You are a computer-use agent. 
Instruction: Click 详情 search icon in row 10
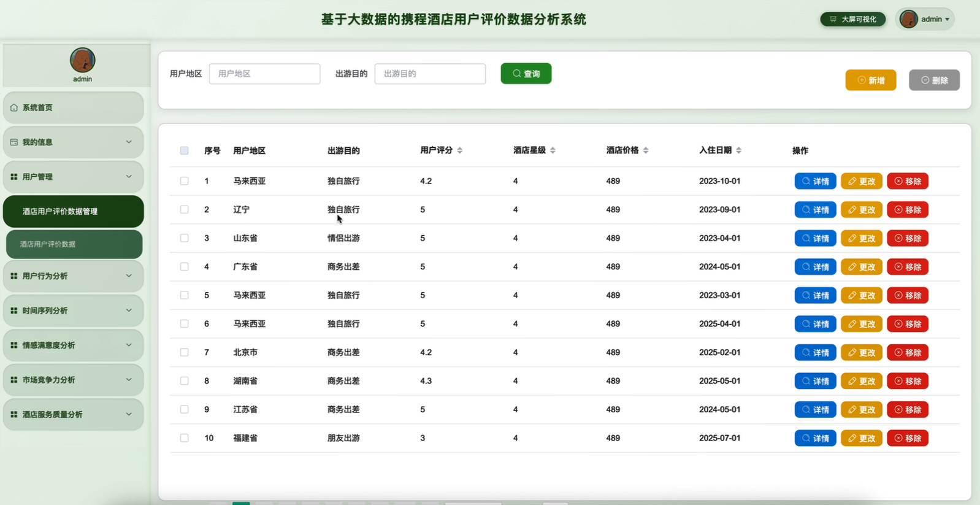click(806, 438)
